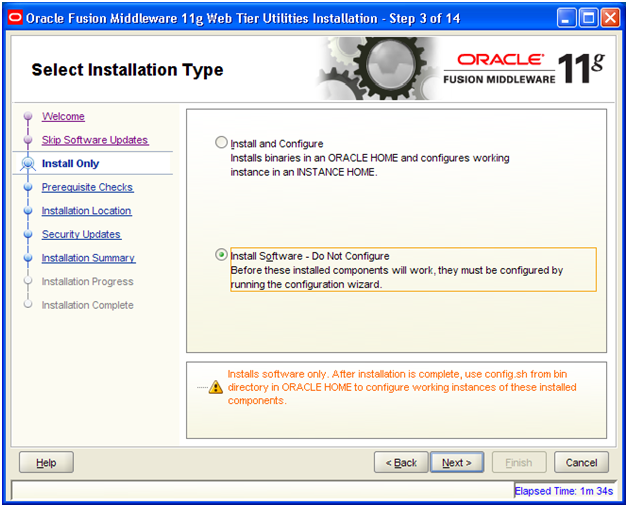Image resolution: width=628 pixels, height=507 pixels.
Task: Cancel the installation wizard
Action: click(x=582, y=463)
